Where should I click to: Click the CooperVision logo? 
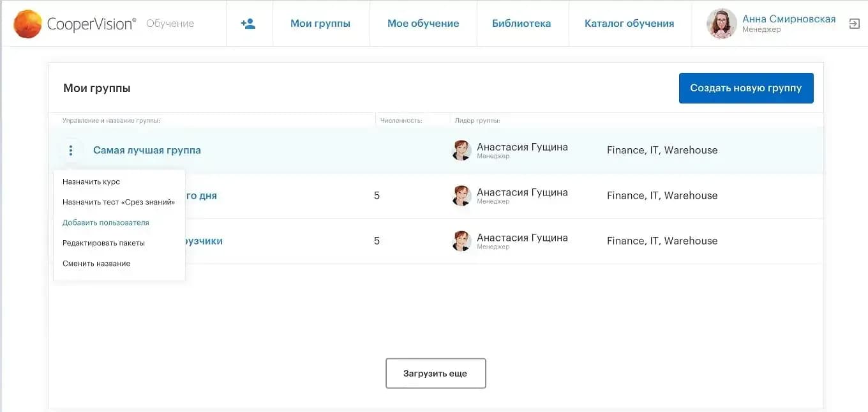(x=75, y=24)
